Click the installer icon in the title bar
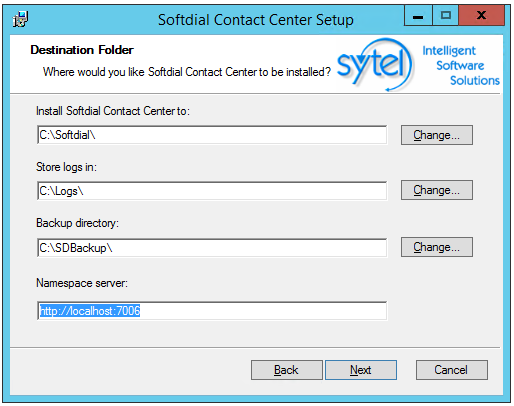Viewport: 514px width, 406px height. tap(20, 19)
